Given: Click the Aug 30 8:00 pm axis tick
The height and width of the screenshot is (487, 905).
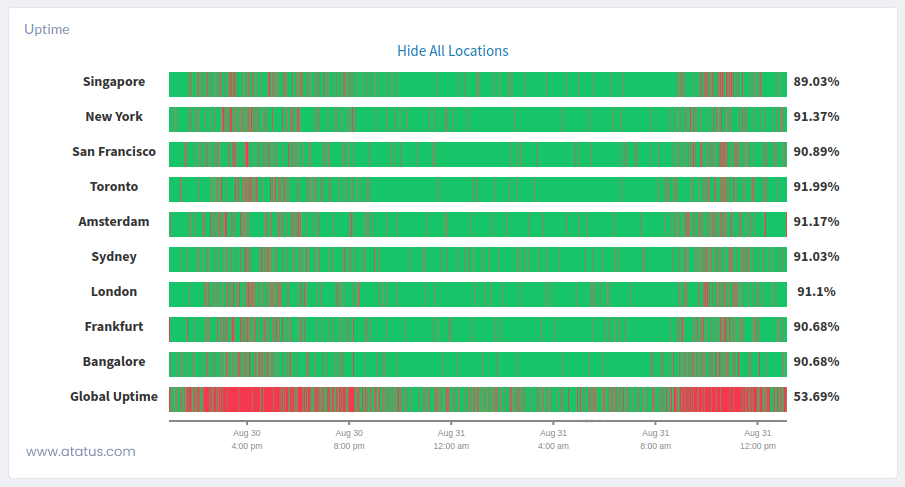Looking at the screenshot, I should coord(349,439).
